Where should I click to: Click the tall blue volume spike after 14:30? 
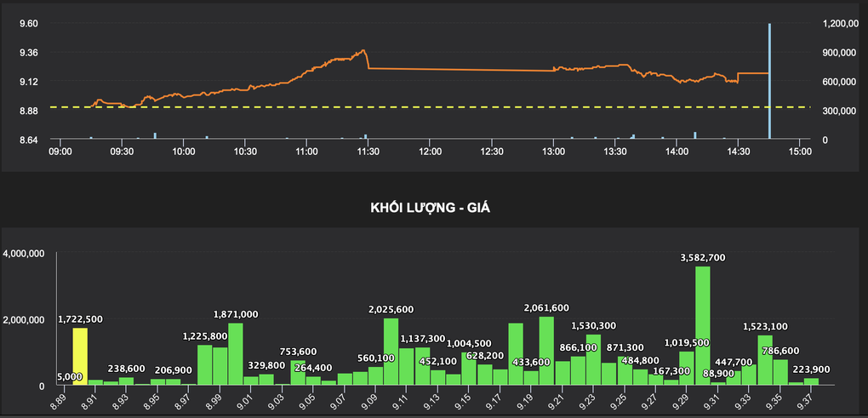click(769, 82)
